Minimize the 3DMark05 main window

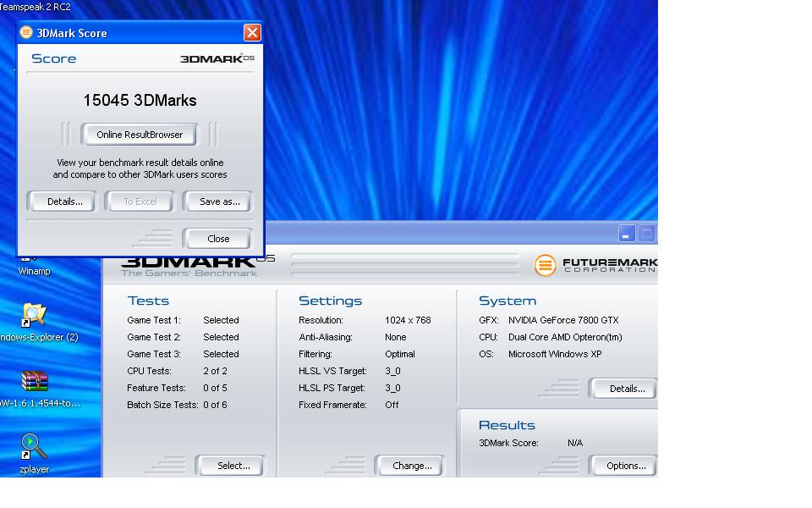627,234
